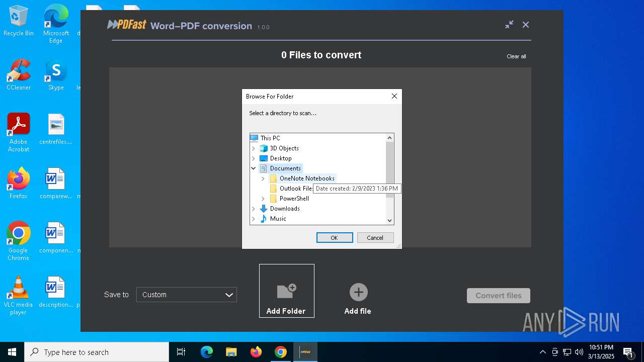Select the PowerShell folder
The image size is (644, 362).
point(294,199)
